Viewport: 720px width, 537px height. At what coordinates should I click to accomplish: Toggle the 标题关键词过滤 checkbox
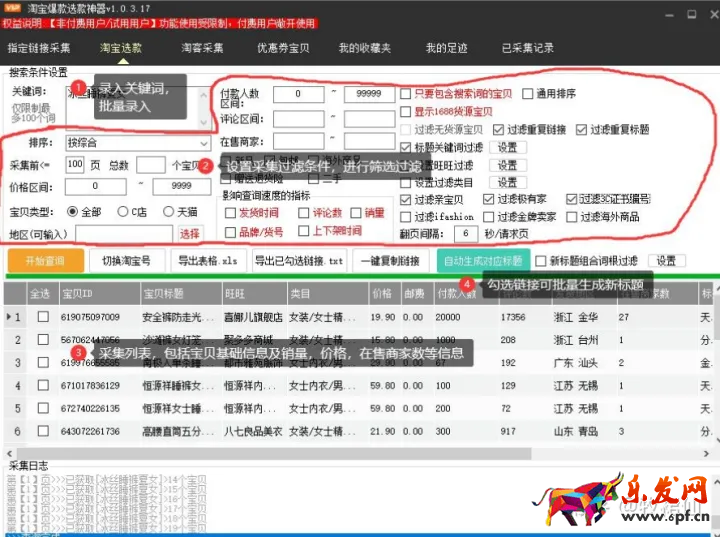tap(405, 147)
